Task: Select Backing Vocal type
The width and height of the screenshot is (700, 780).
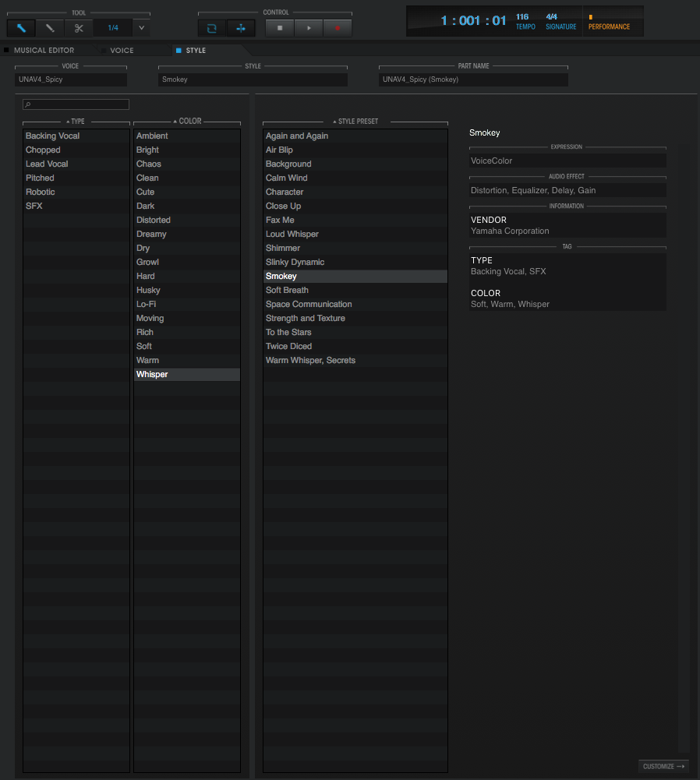Action: [x=76, y=136]
